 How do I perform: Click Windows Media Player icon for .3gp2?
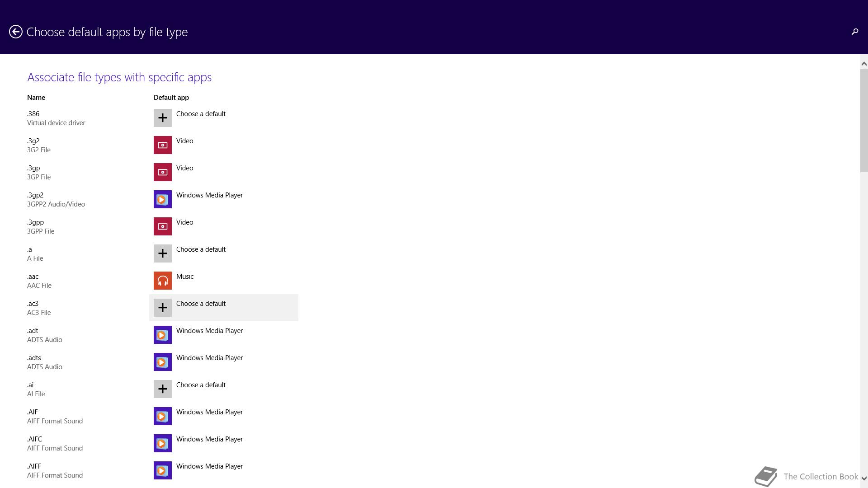pos(163,199)
